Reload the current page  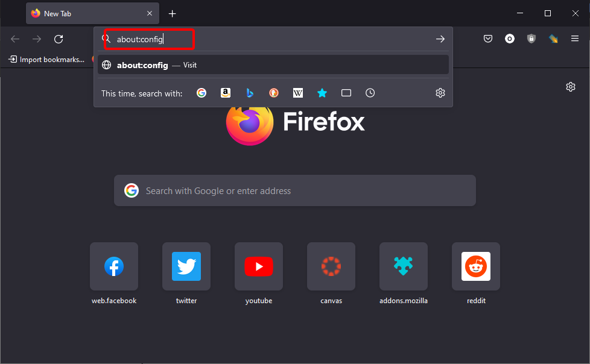click(x=59, y=39)
